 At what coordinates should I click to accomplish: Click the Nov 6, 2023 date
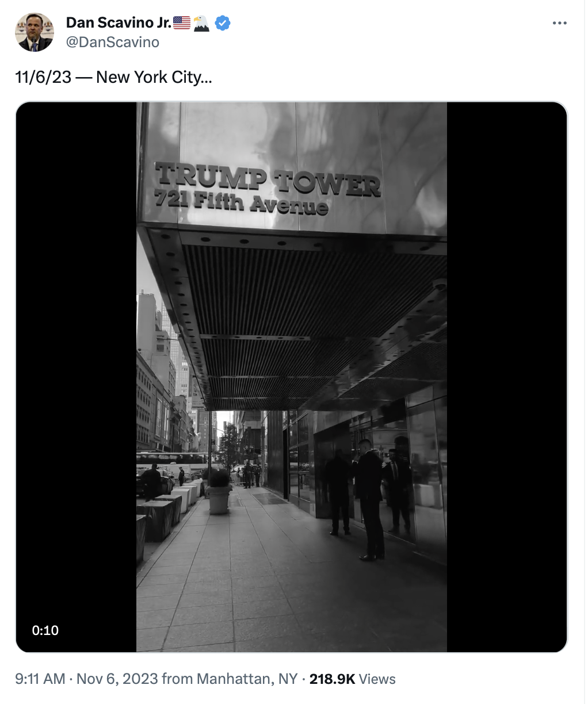coord(117,679)
